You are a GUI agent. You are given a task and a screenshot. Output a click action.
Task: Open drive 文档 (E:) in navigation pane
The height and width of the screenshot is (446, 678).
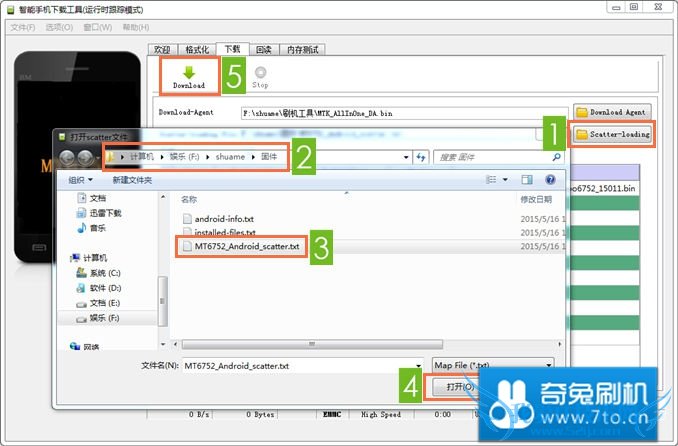click(98, 303)
